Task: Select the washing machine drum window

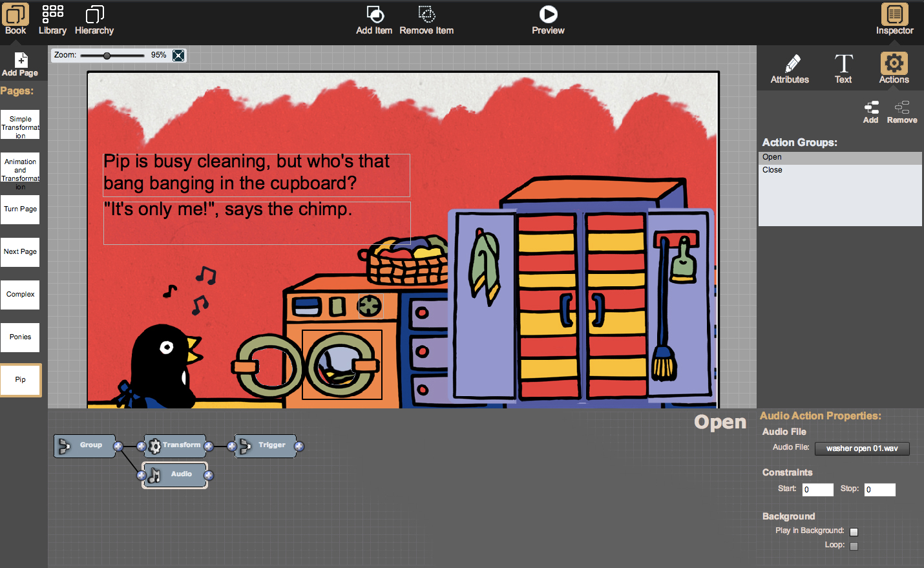Action: point(342,364)
